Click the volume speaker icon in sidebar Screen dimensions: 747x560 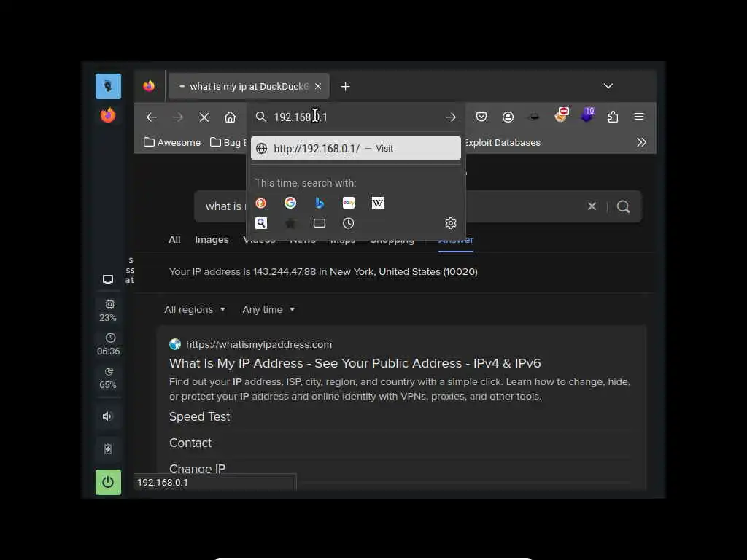[x=108, y=416]
